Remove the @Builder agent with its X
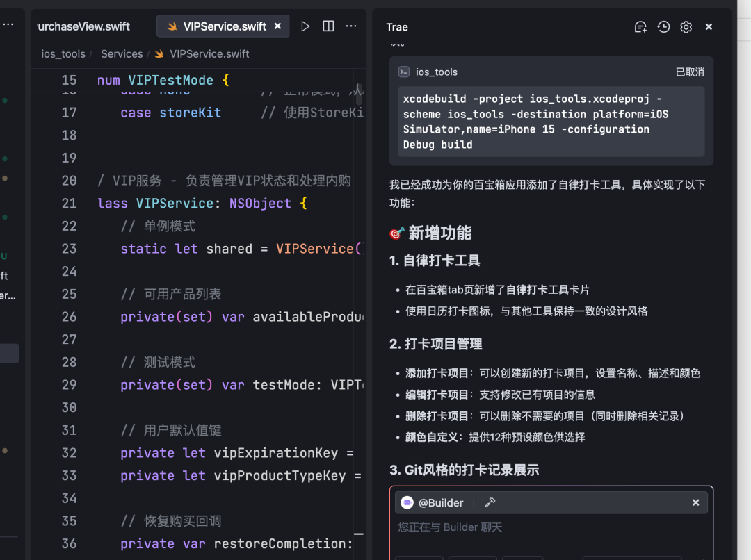The width and height of the screenshot is (751, 560). click(x=695, y=502)
